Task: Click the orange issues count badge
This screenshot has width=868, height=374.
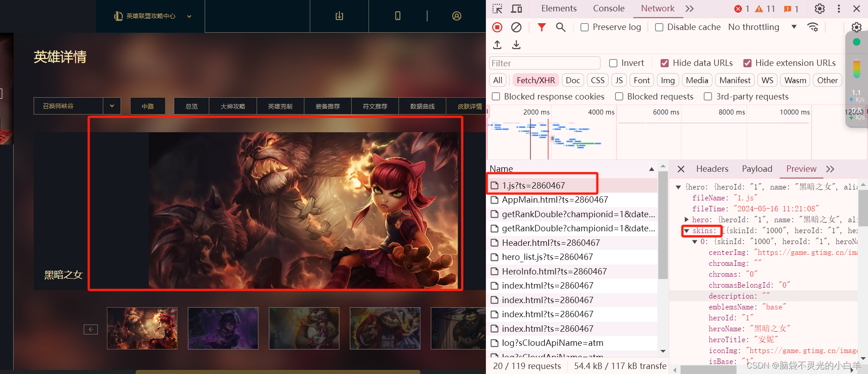Action: point(791,9)
